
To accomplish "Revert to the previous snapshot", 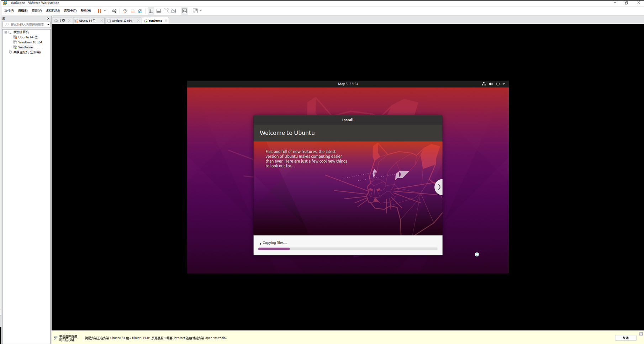I will [x=133, y=11].
